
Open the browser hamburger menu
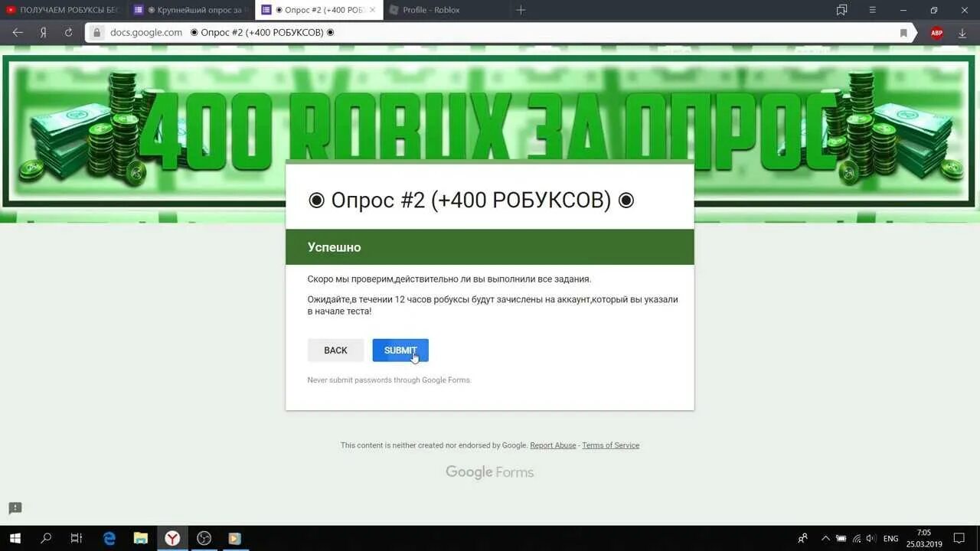[x=872, y=10]
